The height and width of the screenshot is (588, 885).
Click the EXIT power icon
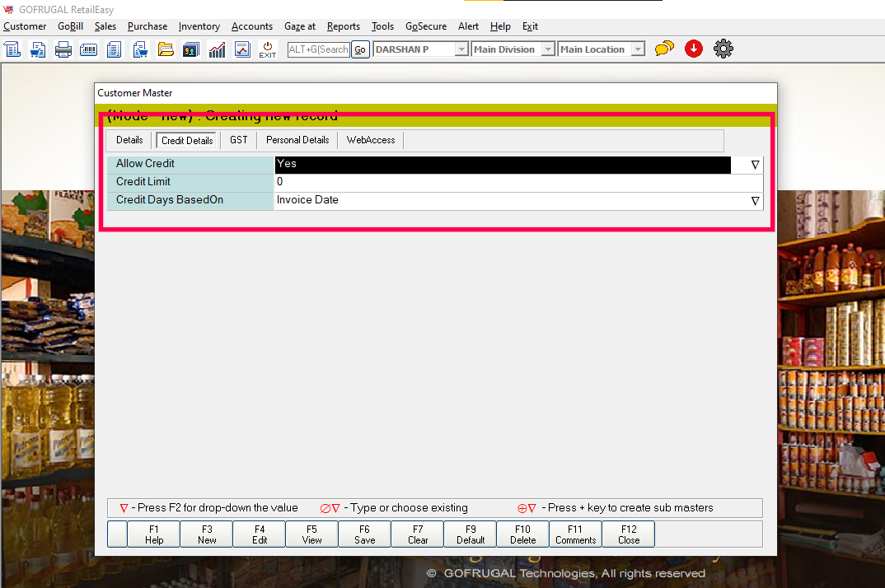click(268, 49)
